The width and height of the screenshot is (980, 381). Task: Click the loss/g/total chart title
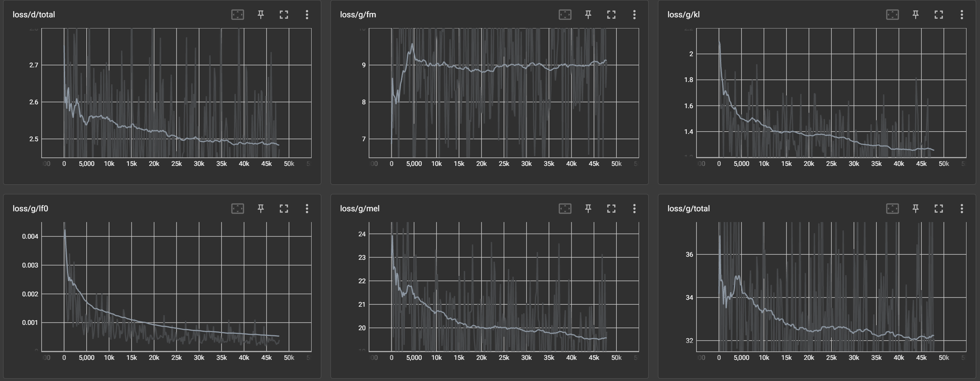(x=688, y=209)
